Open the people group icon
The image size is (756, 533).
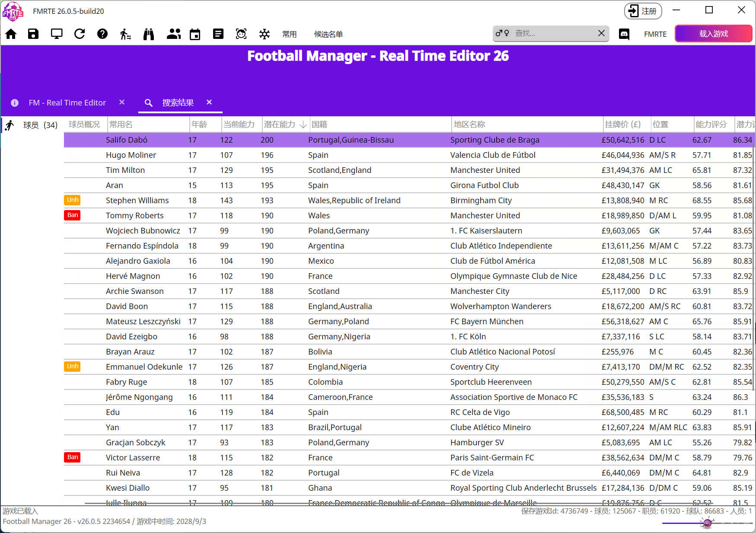[173, 34]
